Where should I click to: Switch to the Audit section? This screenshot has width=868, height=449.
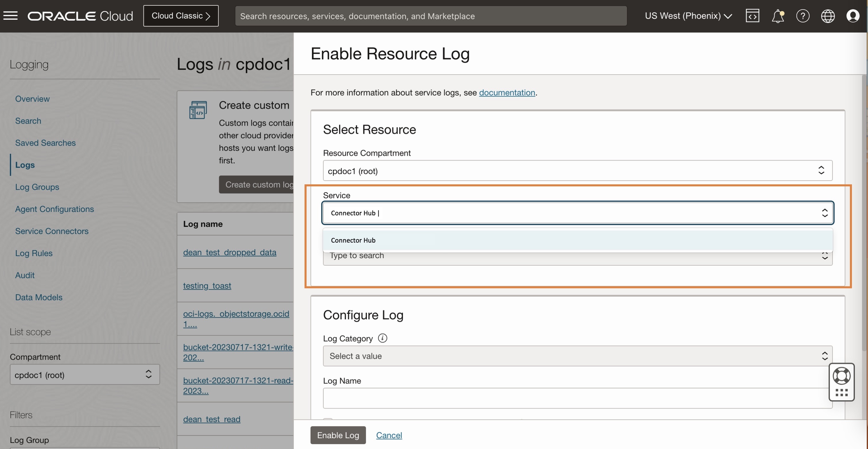coord(25,275)
